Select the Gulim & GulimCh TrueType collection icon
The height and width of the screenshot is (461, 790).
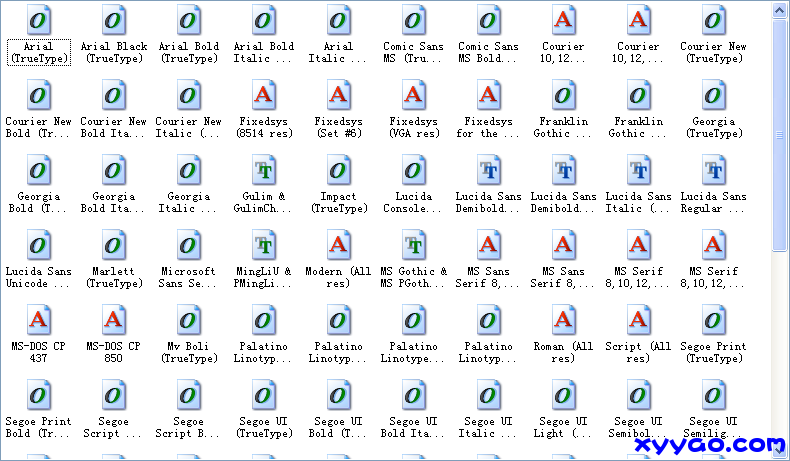(x=264, y=170)
